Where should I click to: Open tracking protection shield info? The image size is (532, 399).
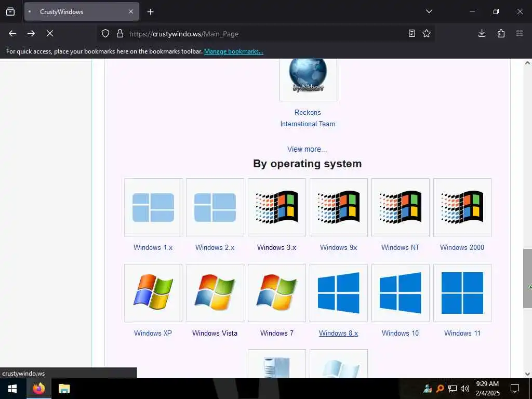click(x=105, y=34)
